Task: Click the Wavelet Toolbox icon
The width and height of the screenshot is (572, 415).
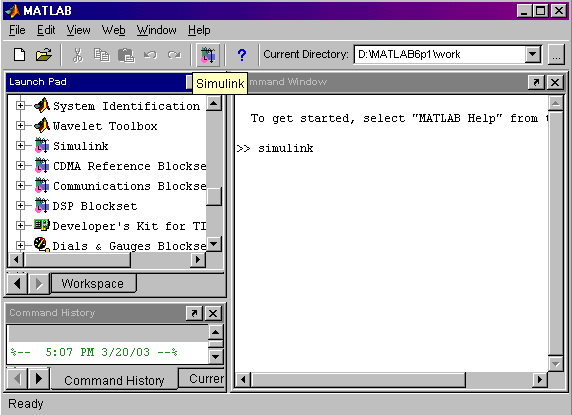Action: tap(42, 125)
